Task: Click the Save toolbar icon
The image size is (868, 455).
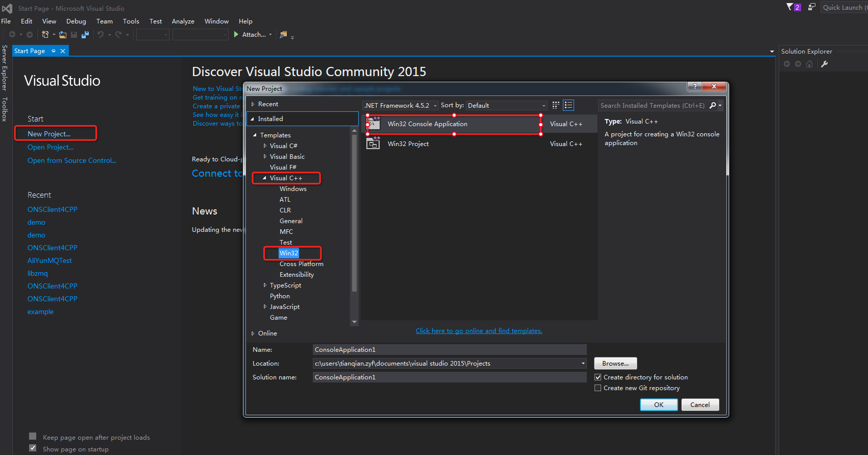Action: click(x=74, y=35)
